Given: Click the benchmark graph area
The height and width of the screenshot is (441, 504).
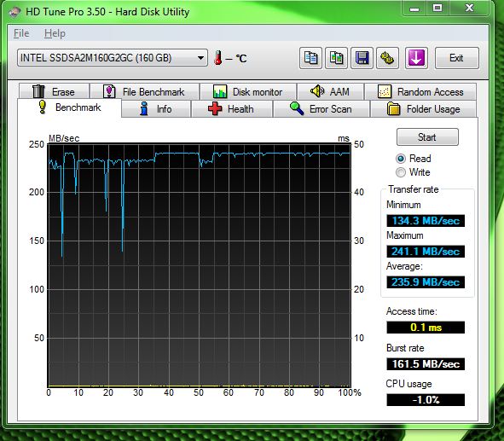Looking at the screenshot, I should [199, 265].
